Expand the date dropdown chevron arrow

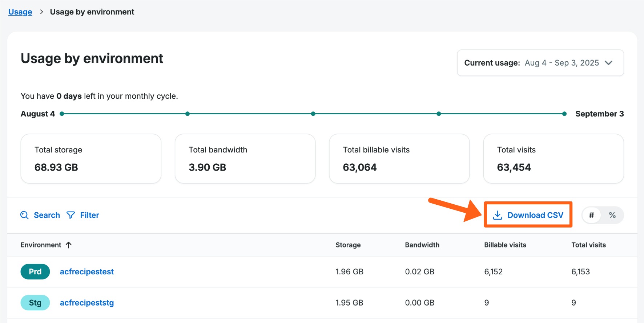click(x=609, y=63)
